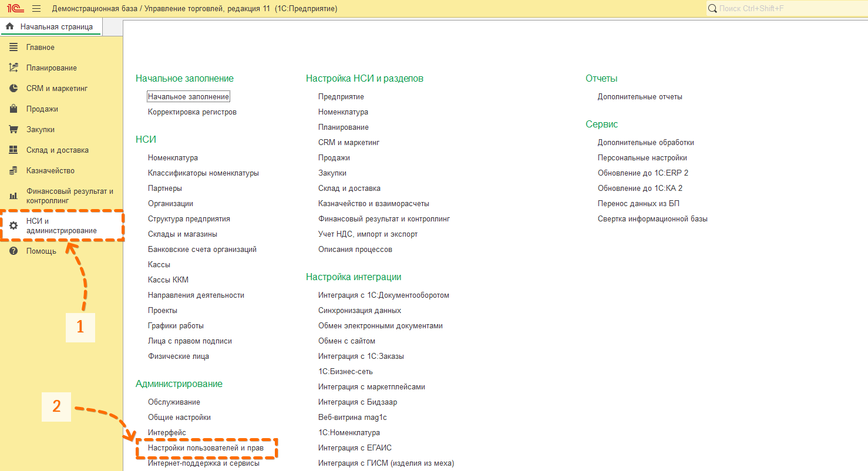Click the Помощь question mark icon

click(14, 251)
